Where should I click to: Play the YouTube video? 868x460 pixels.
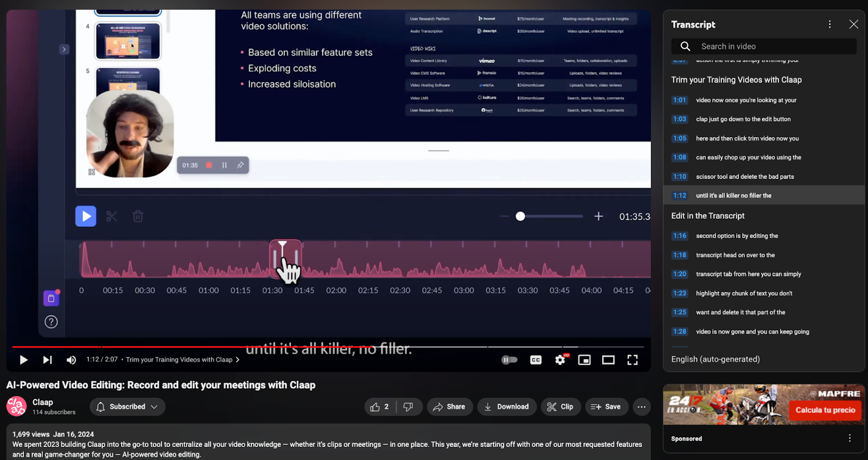coord(23,360)
